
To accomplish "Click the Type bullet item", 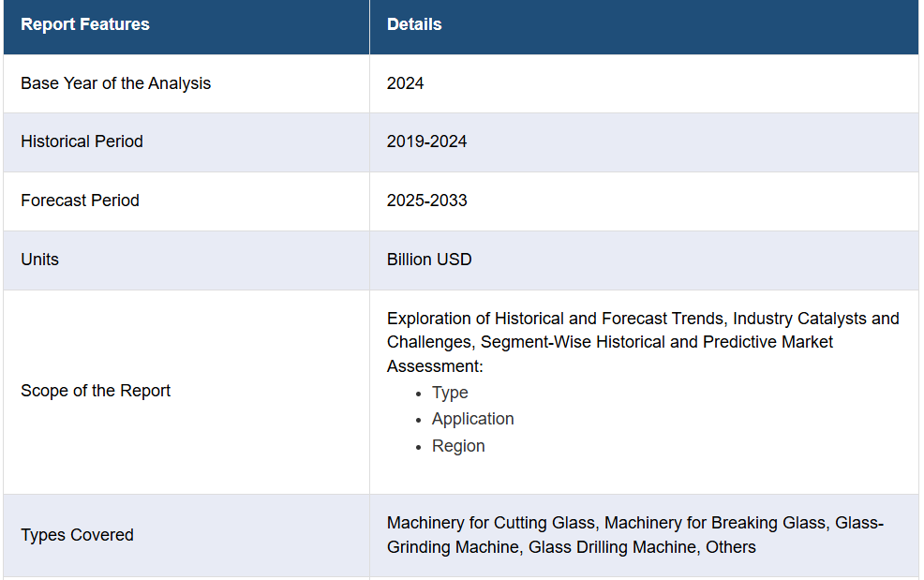I will (x=450, y=393).
